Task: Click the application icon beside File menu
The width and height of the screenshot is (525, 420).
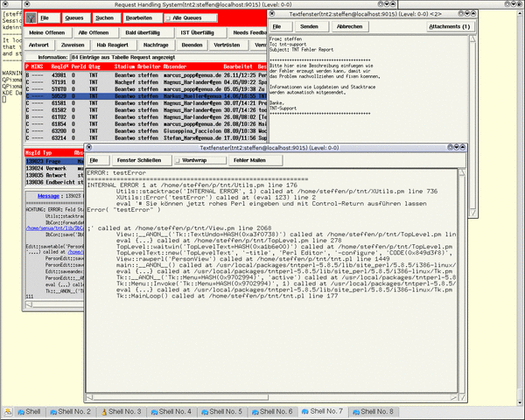Action: tap(29, 17)
